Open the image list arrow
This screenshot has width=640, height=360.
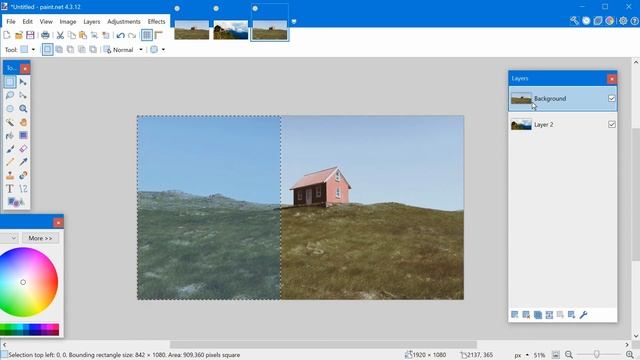[294, 22]
